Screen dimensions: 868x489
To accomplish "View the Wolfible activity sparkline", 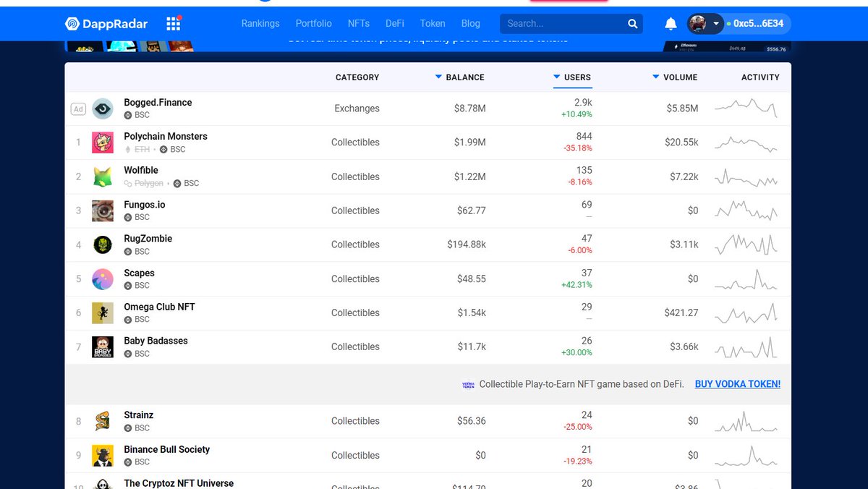I will pos(746,177).
